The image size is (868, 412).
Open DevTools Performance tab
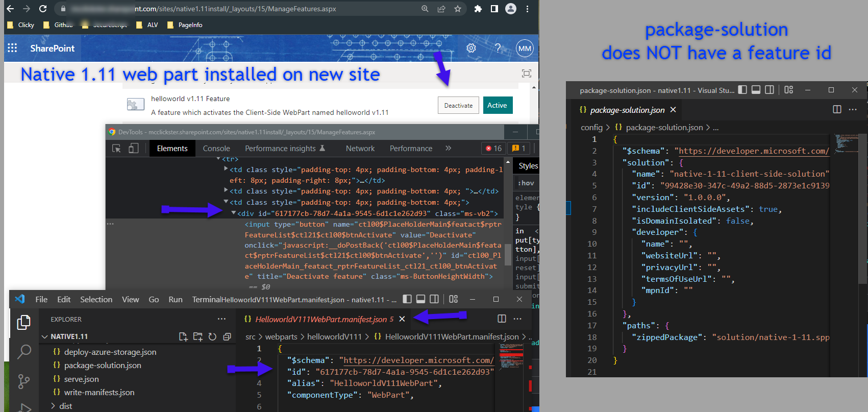click(411, 148)
